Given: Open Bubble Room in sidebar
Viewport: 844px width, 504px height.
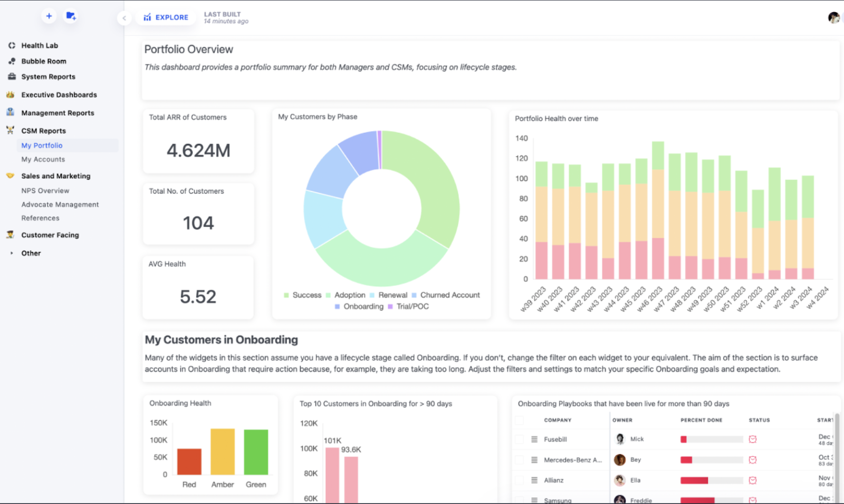Looking at the screenshot, I should tap(44, 61).
